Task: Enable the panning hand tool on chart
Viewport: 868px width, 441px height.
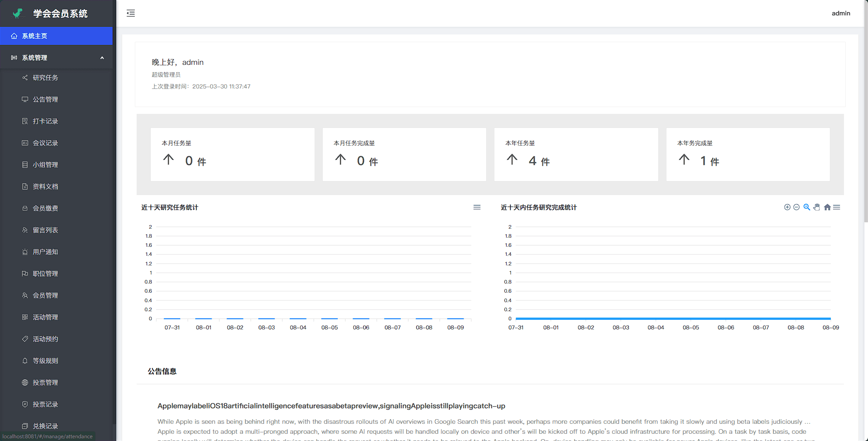Action: 817,207
